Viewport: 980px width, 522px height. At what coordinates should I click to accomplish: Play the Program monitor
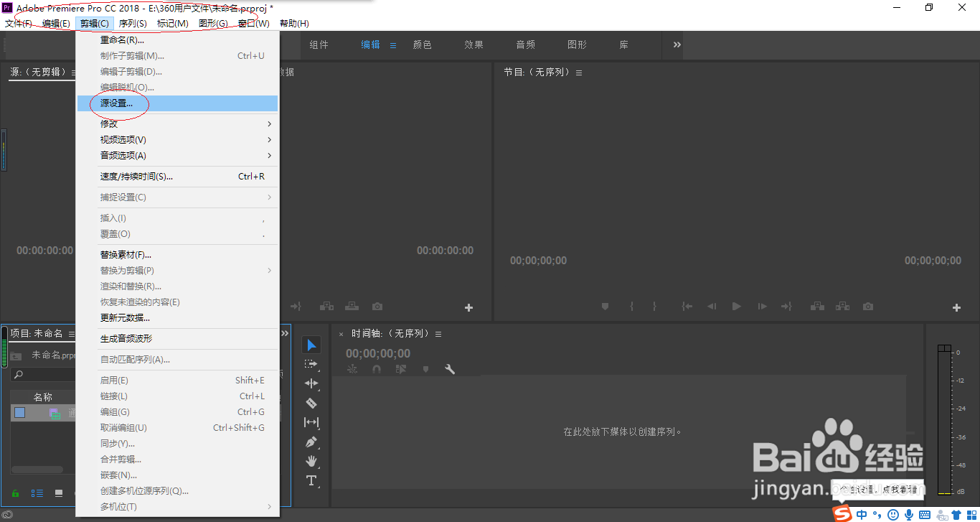click(736, 307)
